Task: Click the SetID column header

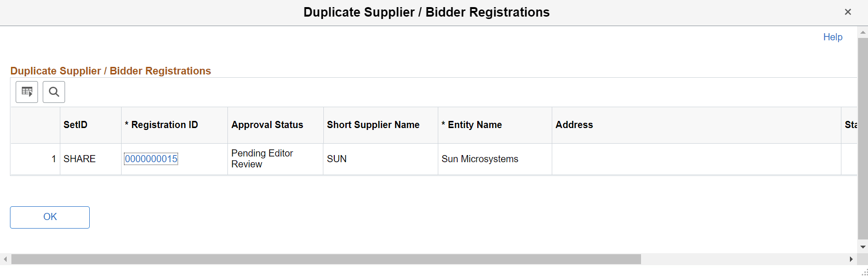Action: pyautogui.click(x=75, y=125)
